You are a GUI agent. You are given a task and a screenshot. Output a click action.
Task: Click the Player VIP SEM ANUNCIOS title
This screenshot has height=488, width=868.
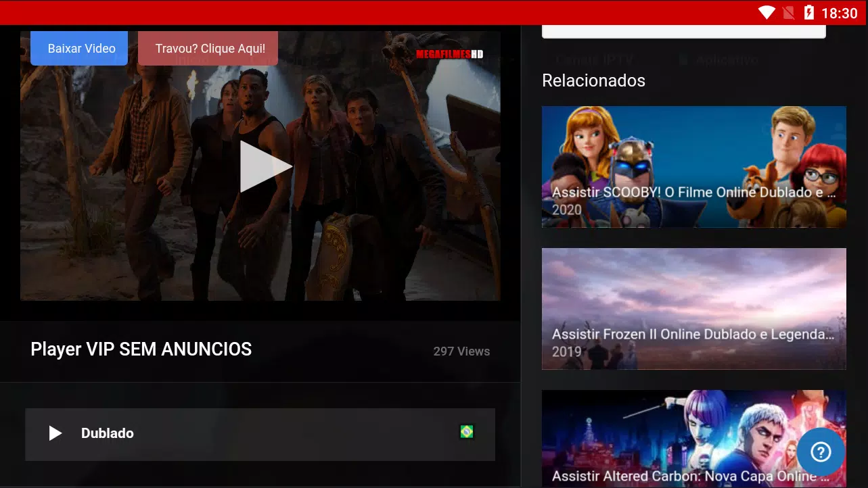[x=141, y=349]
